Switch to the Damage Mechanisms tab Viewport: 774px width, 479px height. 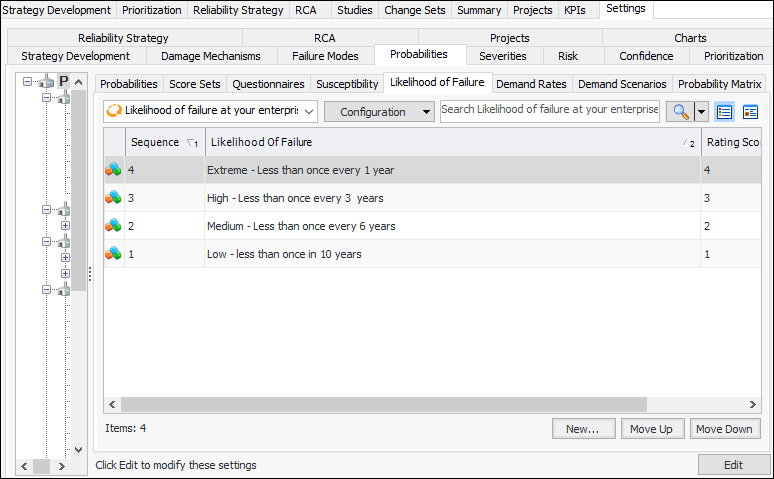coord(211,56)
